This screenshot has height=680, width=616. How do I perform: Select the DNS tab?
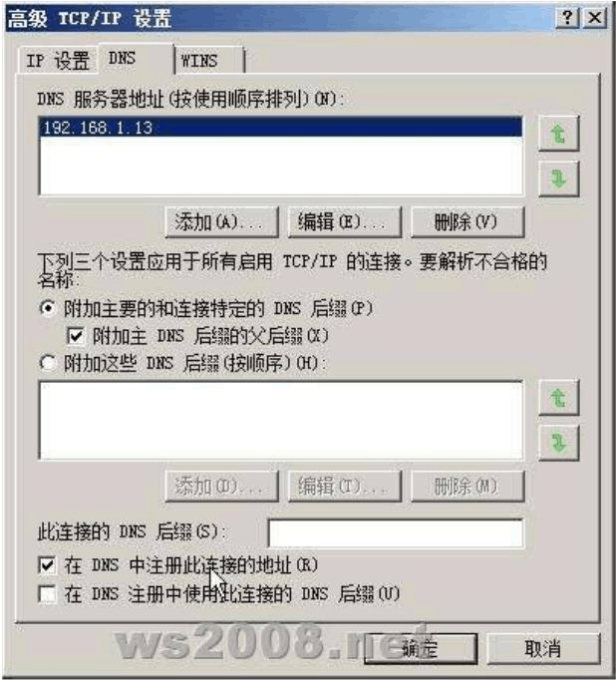tap(137, 59)
